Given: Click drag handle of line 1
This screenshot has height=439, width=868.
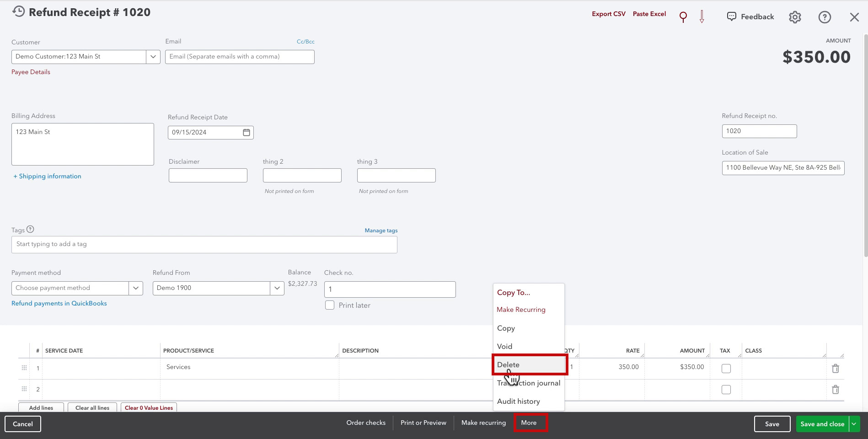Looking at the screenshot, I should pyautogui.click(x=24, y=368).
